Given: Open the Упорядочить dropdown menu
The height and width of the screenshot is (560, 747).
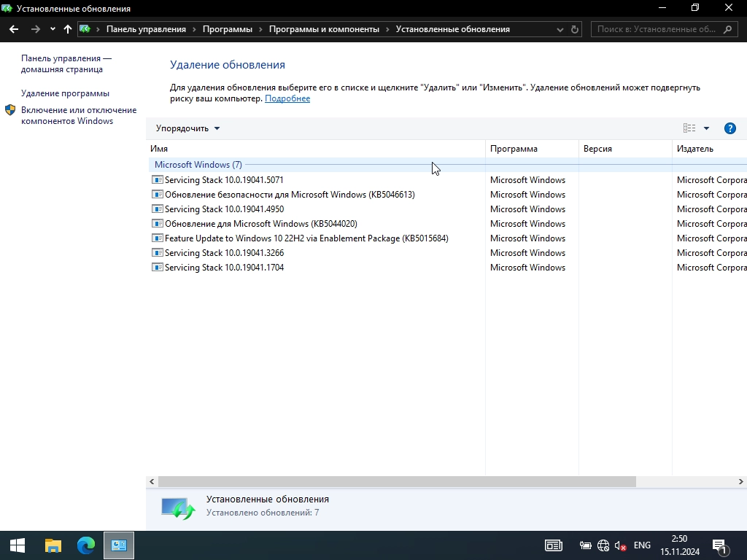Looking at the screenshot, I should coord(187,128).
